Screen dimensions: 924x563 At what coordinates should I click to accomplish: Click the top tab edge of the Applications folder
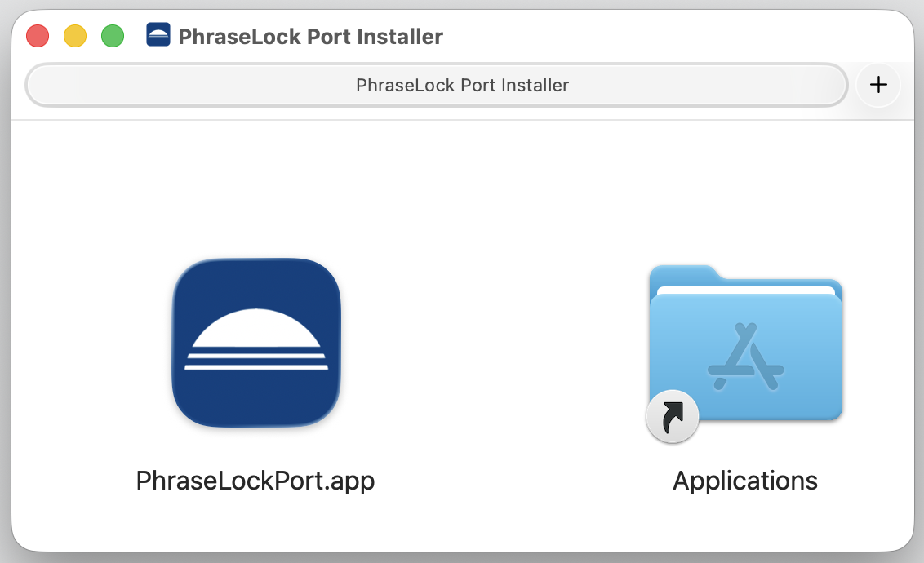click(x=682, y=273)
